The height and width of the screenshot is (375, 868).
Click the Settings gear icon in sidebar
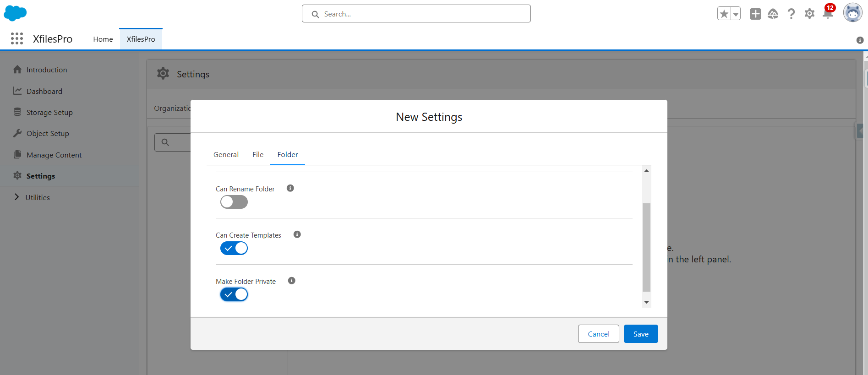(17, 175)
